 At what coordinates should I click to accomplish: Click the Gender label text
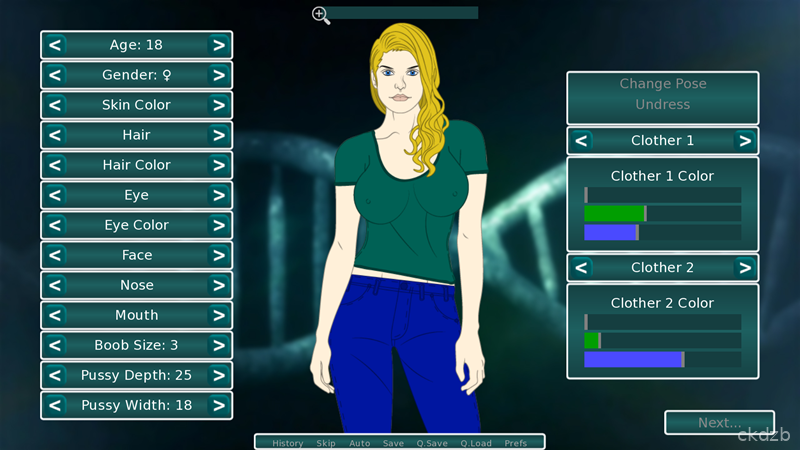pos(136,75)
